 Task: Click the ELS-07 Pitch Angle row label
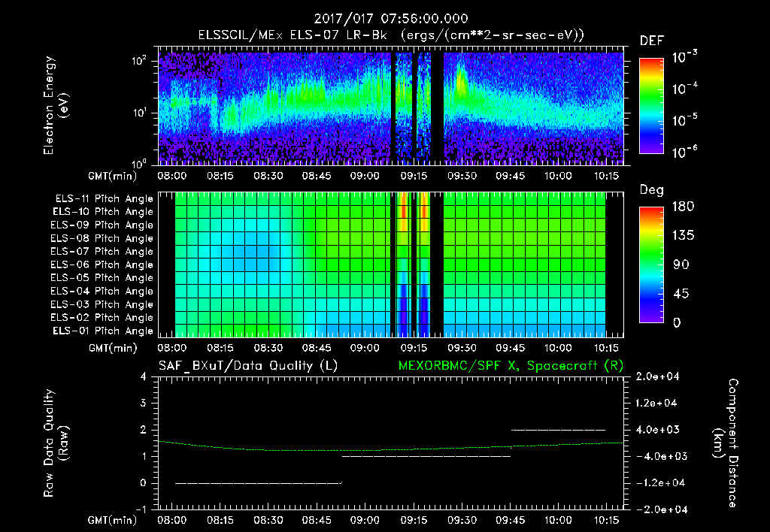coord(102,252)
